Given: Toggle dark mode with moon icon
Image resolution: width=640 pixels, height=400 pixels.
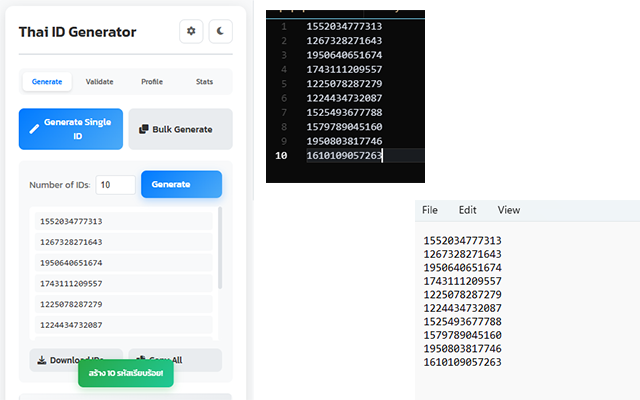Looking at the screenshot, I should pyautogui.click(x=220, y=32).
